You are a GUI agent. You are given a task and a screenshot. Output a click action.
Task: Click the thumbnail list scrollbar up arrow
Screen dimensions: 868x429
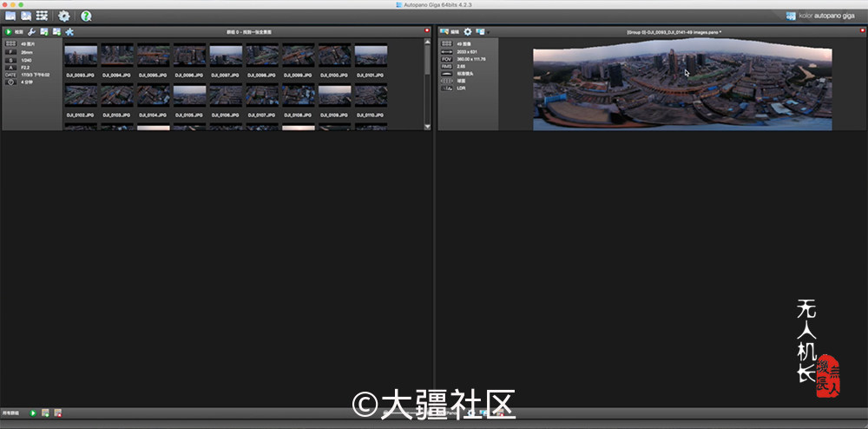coord(427,41)
